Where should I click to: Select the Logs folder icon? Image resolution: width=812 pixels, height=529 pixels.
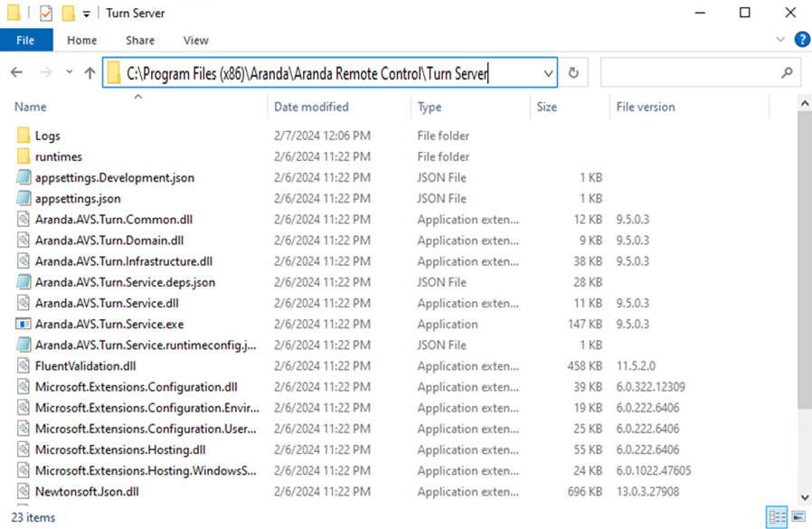(24, 136)
